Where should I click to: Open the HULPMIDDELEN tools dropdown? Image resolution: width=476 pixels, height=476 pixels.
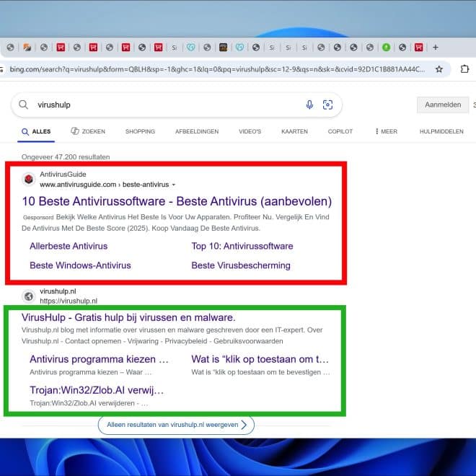point(441,132)
